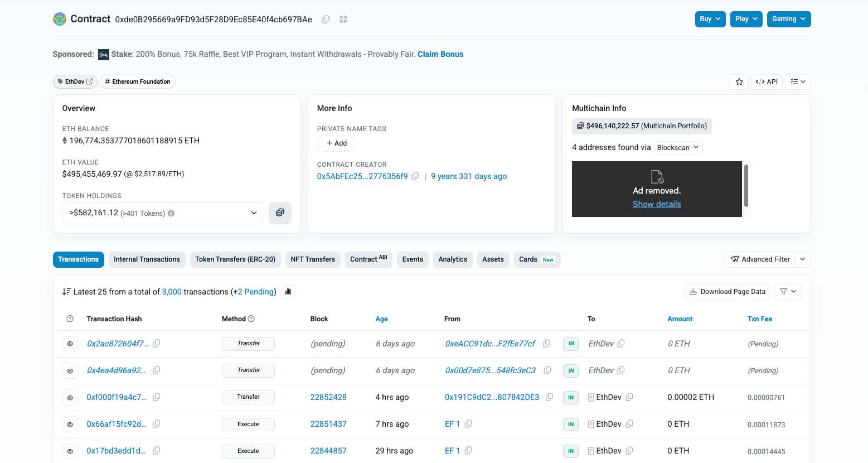Screen dimensions: 868x463
Task: Open the Gaming dropdown
Action: point(789,19)
